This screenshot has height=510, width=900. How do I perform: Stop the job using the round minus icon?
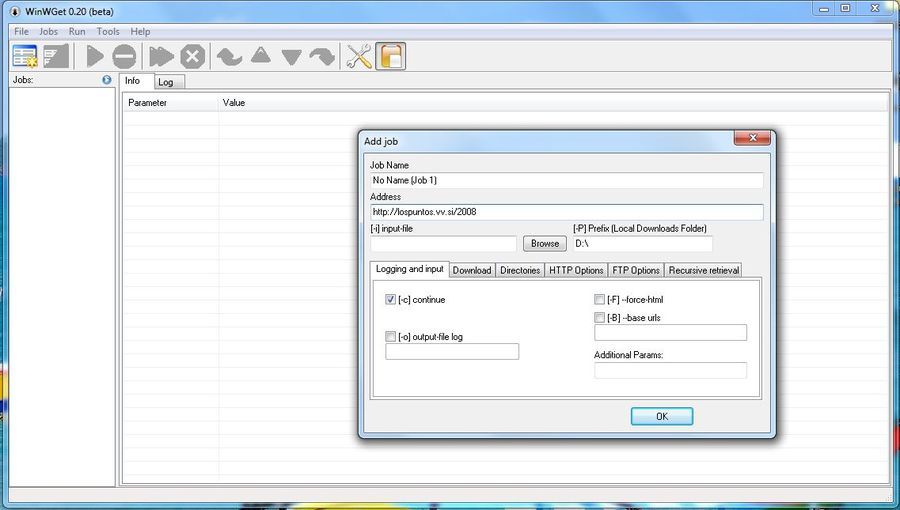point(124,56)
